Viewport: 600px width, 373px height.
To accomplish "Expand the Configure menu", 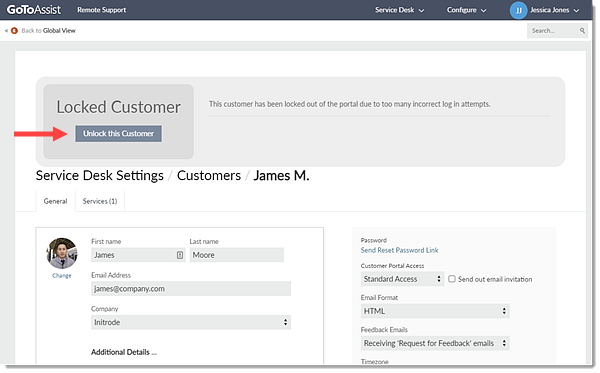I will (466, 10).
